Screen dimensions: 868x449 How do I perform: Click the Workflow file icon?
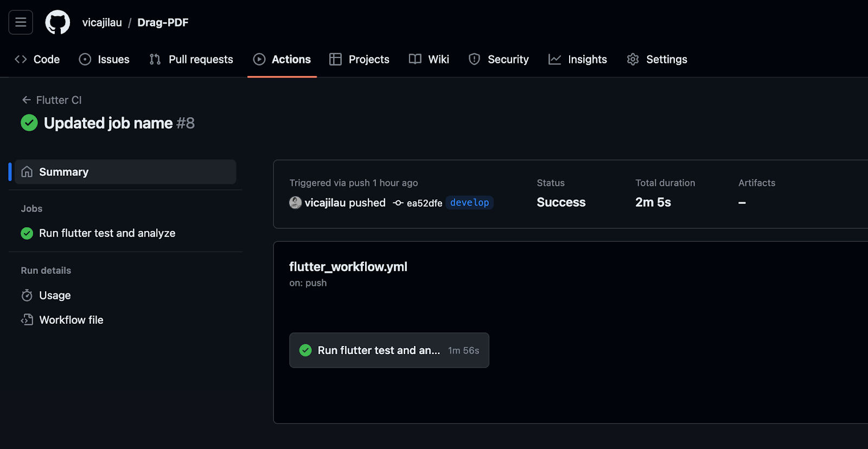point(27,320)
